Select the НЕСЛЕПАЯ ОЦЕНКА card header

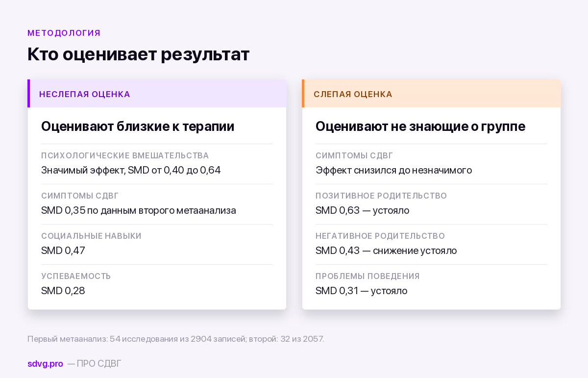157,94
